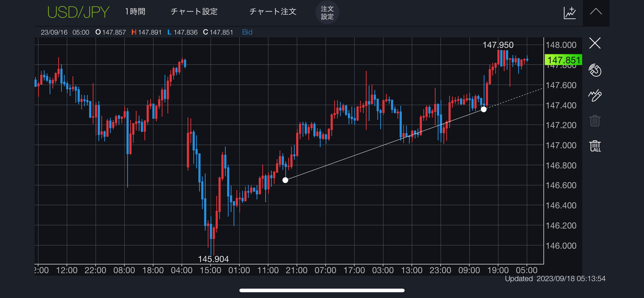This screenshot has height=298, width=644.
Task: Collapse the chart with the up chevron
Action: tap(596, 12)
